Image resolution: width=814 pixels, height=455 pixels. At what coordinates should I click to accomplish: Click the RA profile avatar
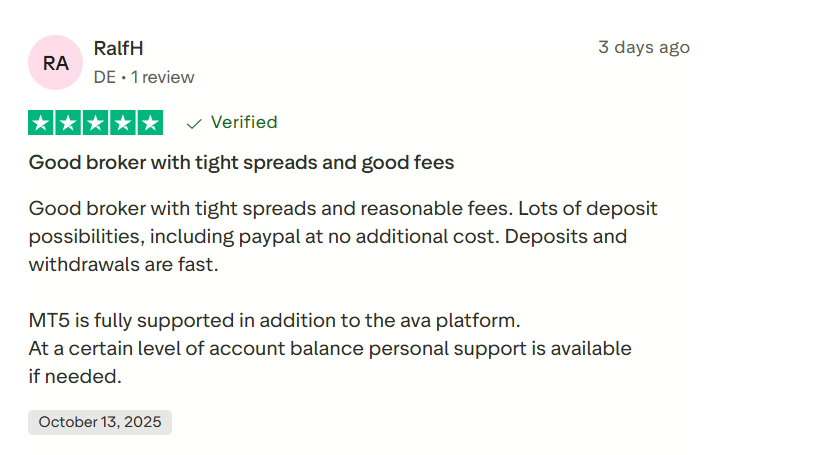(x=56, y=63)
